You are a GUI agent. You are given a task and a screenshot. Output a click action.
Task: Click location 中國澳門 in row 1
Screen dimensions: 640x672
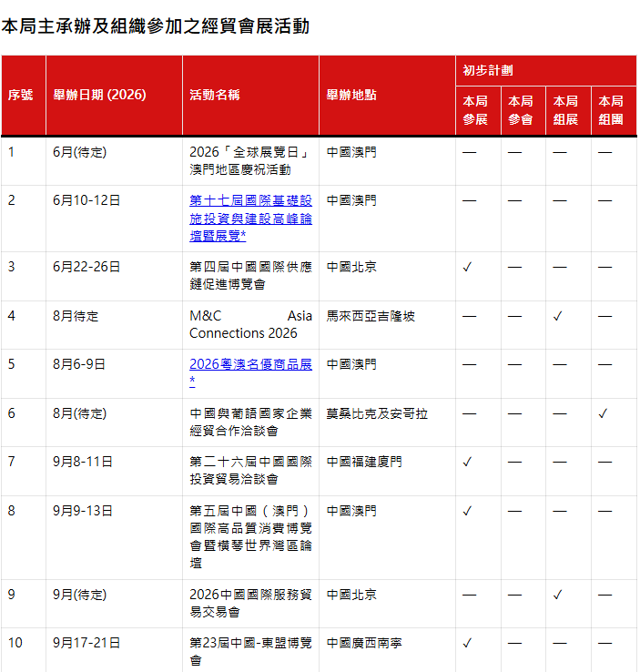tap(351, 152)
